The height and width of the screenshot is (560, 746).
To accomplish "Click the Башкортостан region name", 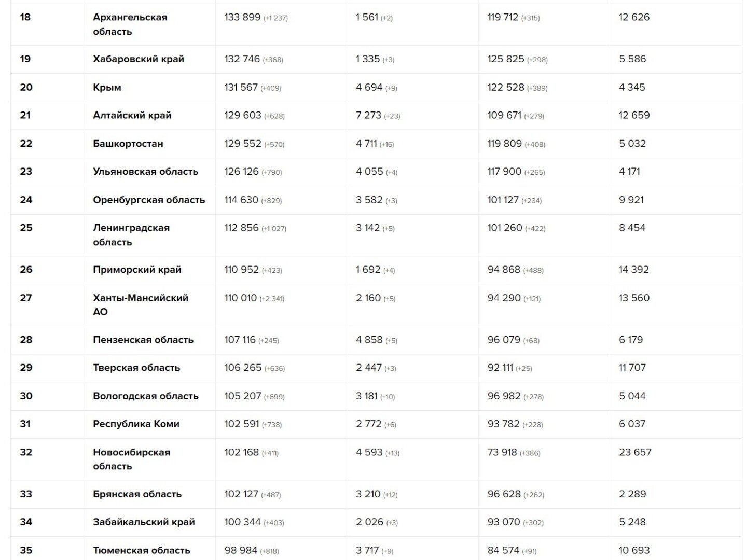I will click(x=128, y=144).
